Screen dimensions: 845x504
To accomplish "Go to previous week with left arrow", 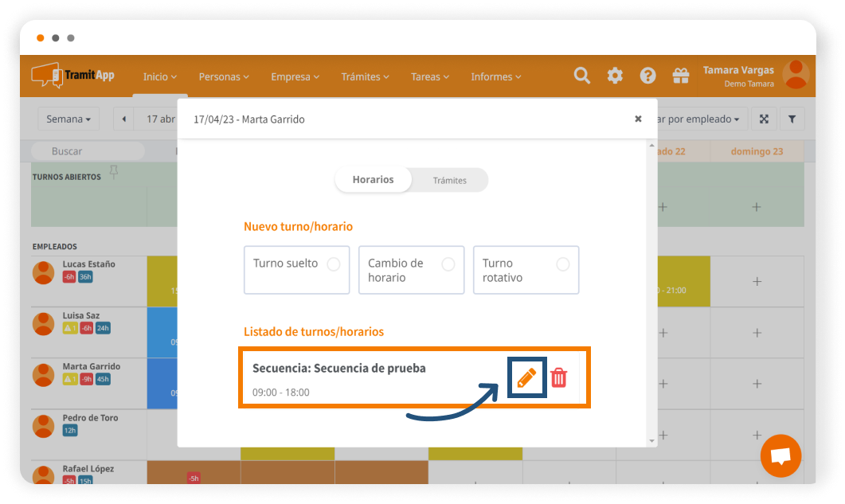I will click(x=124, y=119).
